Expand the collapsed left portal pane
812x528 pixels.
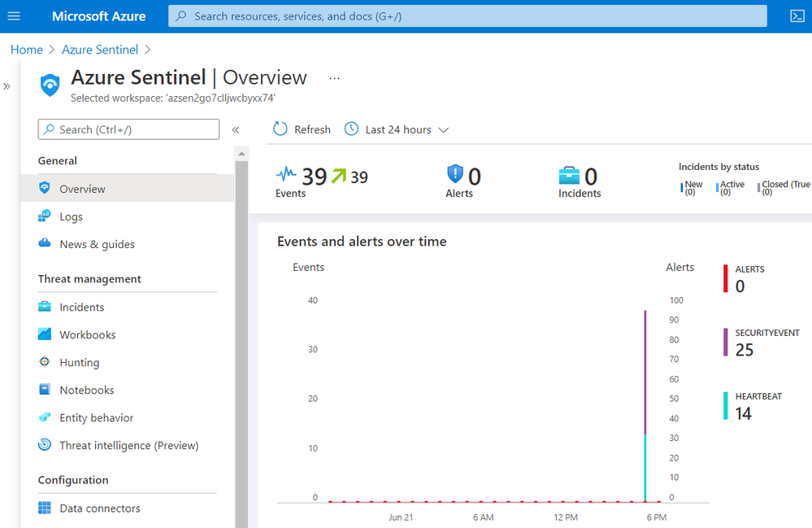(x=7, y=86)
